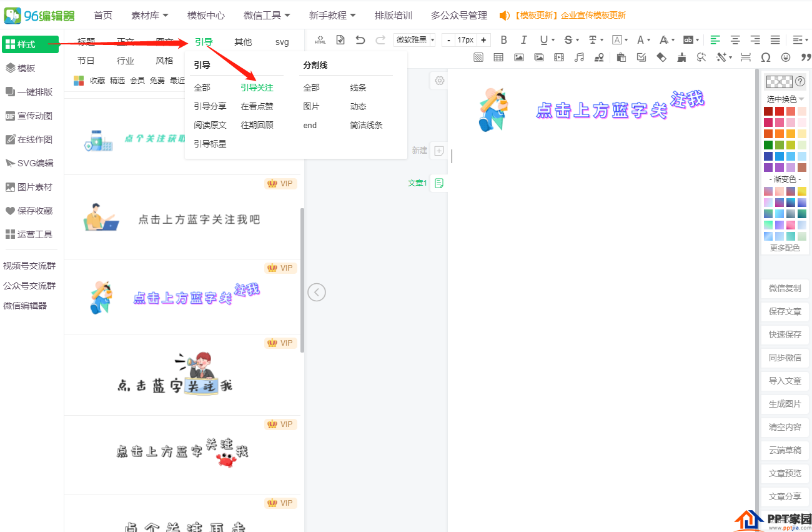Toggle Italic formatting
Viewport: 812px width, 532px height.
pos(523,40)
